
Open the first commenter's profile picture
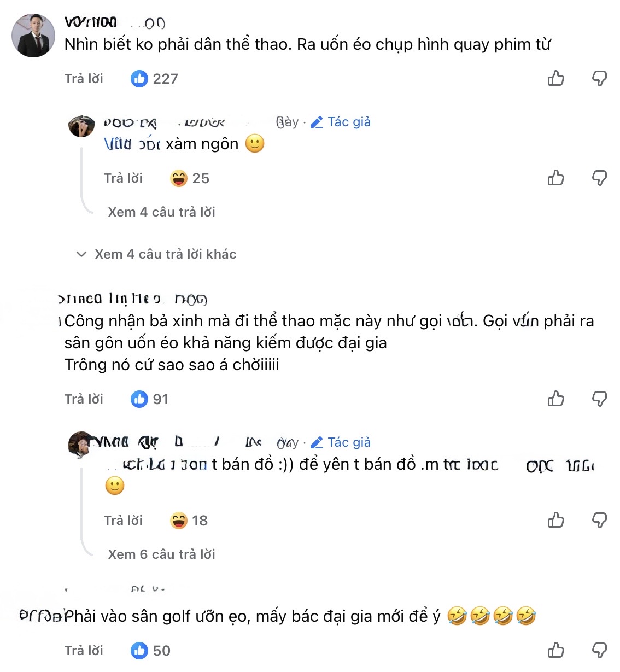click(33, 36)
